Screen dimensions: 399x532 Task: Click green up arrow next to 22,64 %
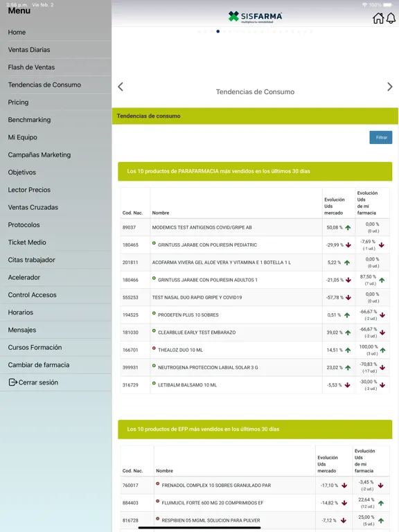pos(381,503)
